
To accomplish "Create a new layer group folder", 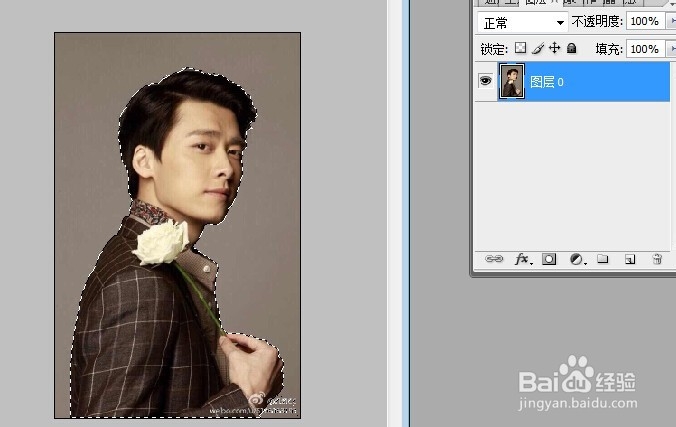I will [x=603, y=258].
